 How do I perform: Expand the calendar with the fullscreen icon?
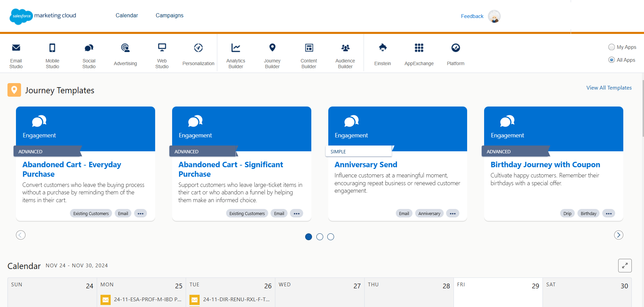coord(625,266)
